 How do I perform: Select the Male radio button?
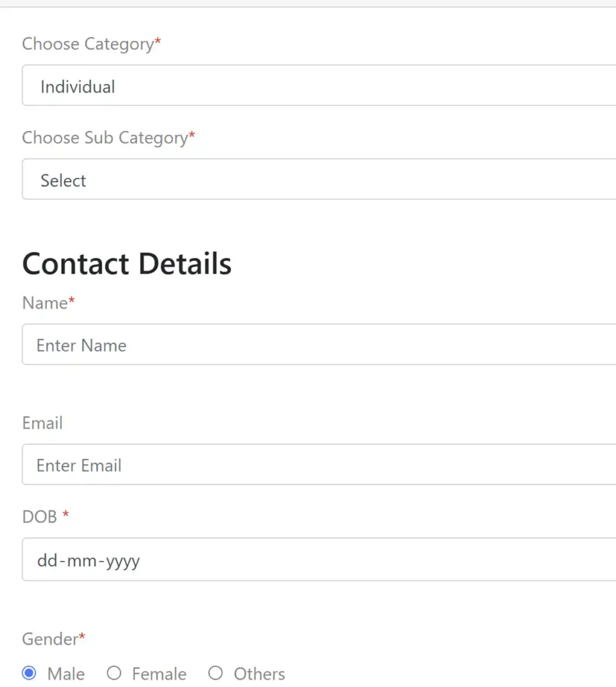pos(29,672)
